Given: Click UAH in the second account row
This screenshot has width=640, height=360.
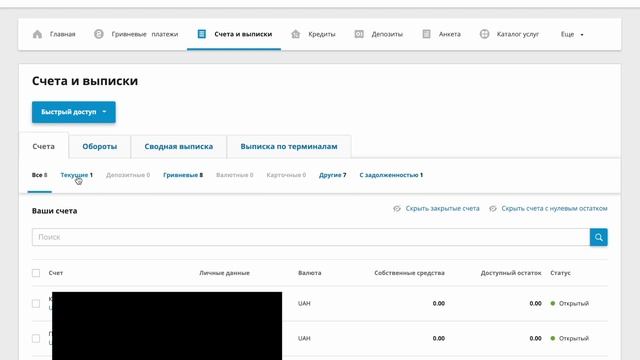Looking at the screenshot, I should [x=304, y=338].
